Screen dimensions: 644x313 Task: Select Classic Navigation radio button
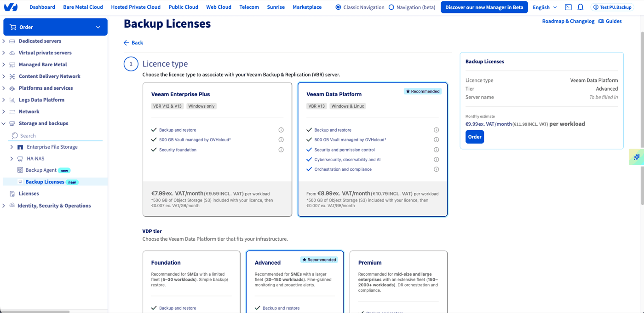pyautogui.click(x=338, y=7)
